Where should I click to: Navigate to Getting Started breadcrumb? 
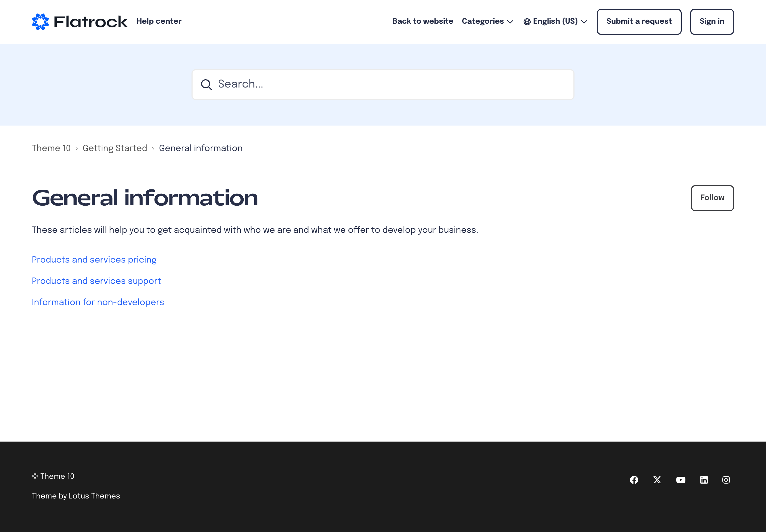point(115,148)
